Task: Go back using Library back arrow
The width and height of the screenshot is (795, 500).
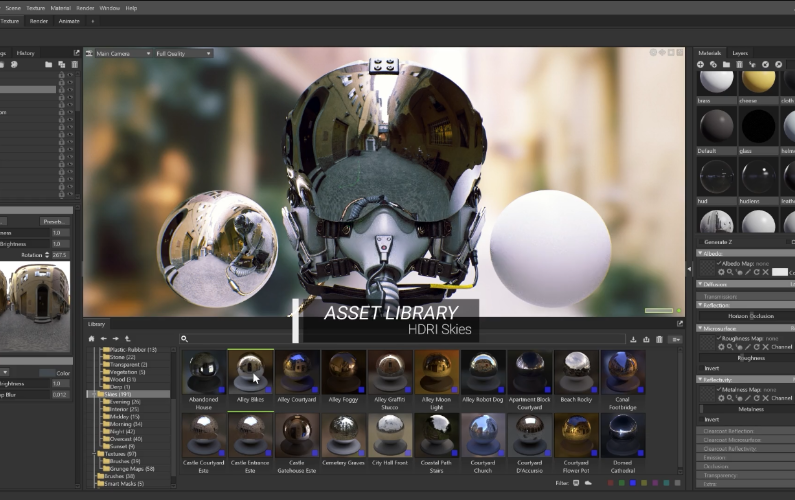Action: pyautogui.click(x=103, y=339)
